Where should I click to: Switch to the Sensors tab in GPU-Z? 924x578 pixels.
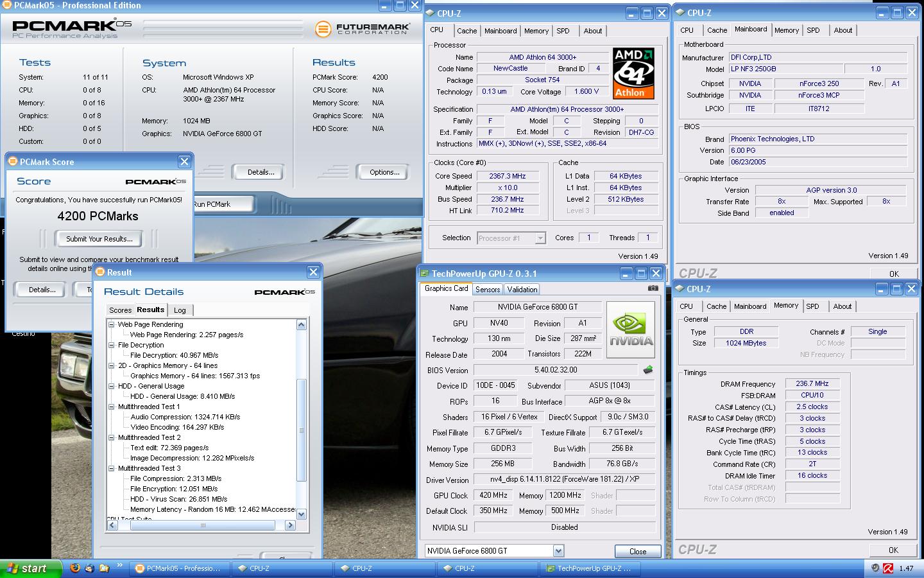coord(488,290)
